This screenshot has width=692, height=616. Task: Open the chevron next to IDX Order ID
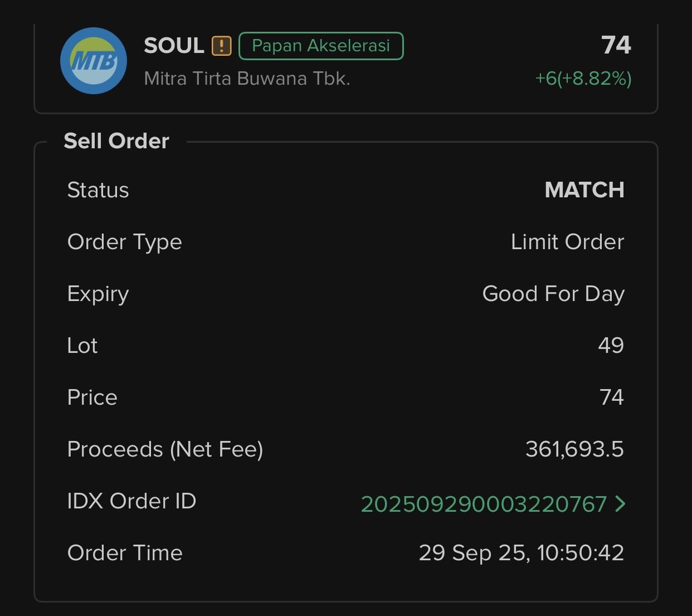(620, 504)
